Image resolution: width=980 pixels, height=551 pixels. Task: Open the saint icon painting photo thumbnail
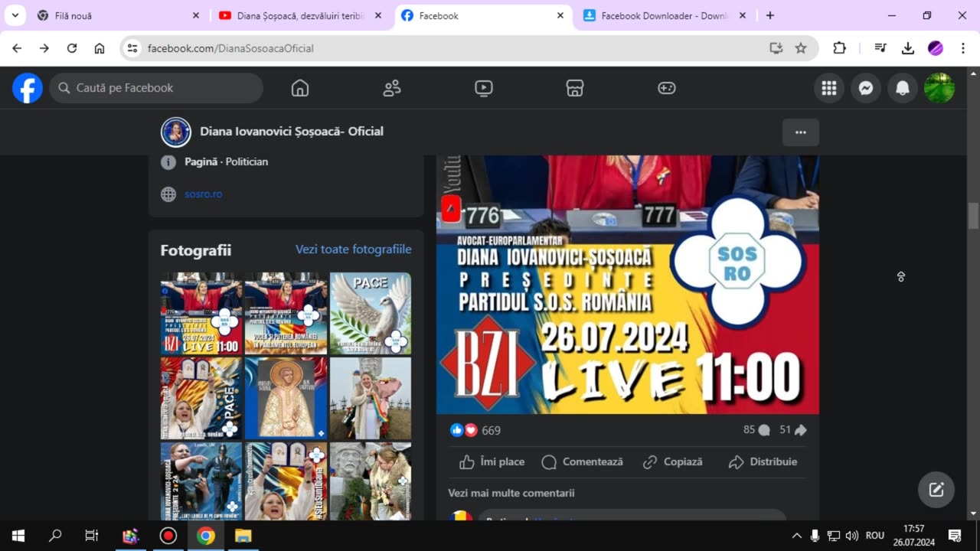click(286, 398)
